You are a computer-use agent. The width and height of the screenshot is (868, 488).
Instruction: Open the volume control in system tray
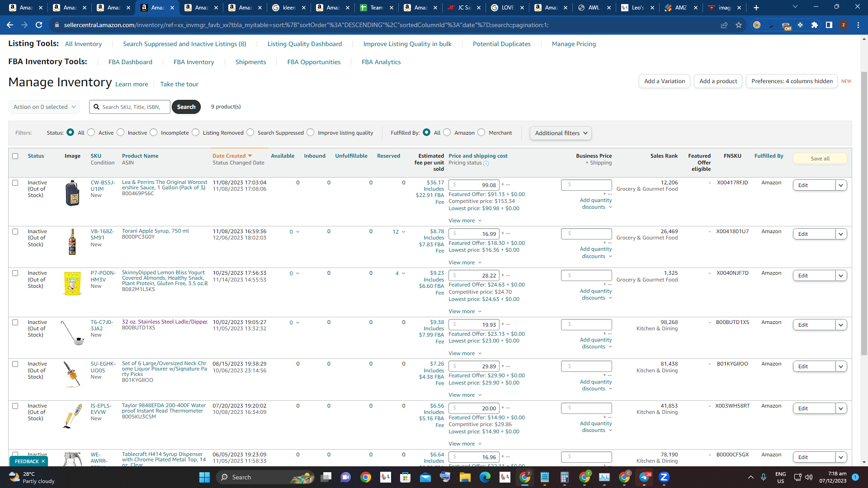[809, 477]
